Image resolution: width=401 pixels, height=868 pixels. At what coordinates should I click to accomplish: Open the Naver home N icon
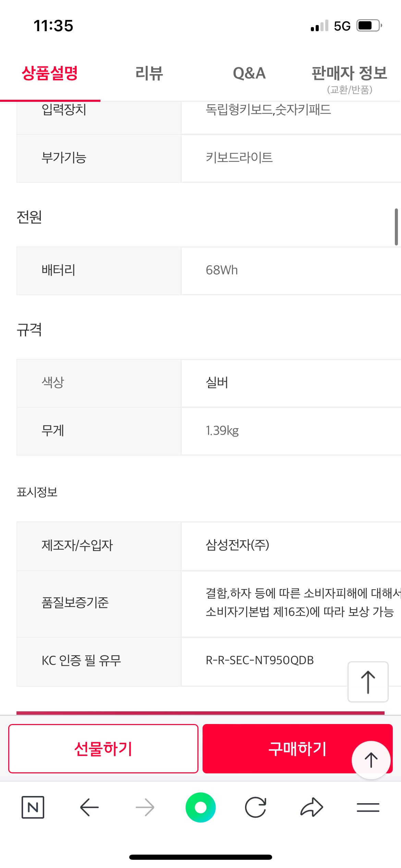(33, 807)
